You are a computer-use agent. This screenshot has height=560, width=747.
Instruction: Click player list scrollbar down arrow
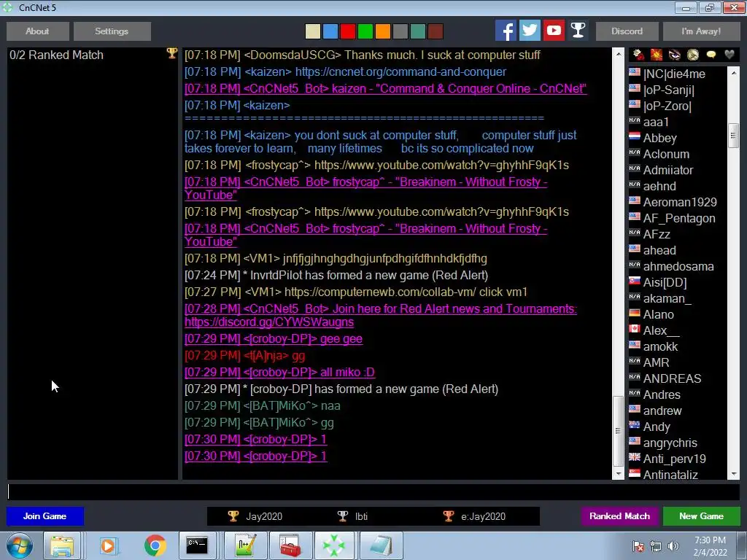coord(734,474)
